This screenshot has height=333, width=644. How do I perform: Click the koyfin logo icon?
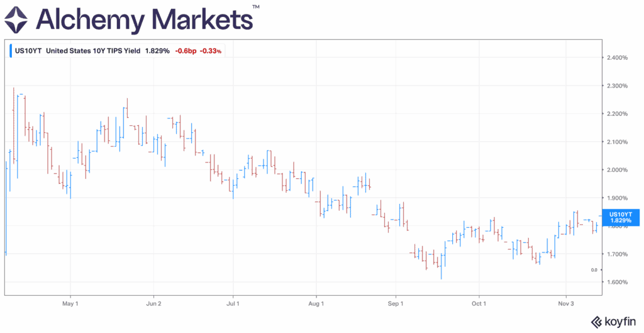pos(594,320)
